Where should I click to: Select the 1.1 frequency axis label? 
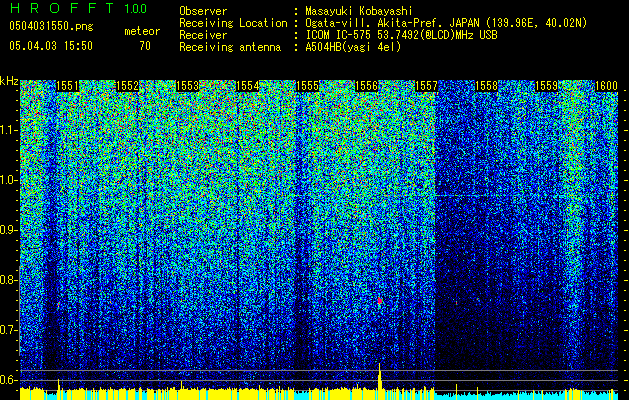pyautogui.click(x=9, y=130)
